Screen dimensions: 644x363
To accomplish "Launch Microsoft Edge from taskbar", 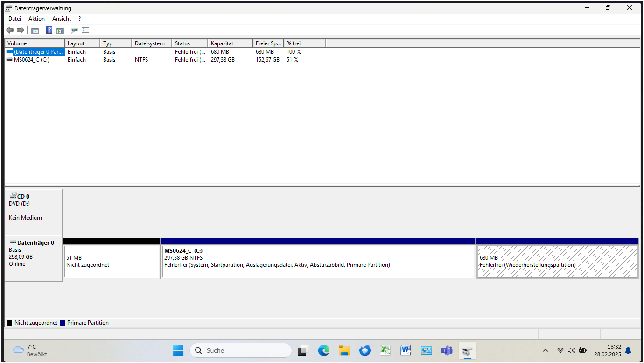I will pos(324,350).
